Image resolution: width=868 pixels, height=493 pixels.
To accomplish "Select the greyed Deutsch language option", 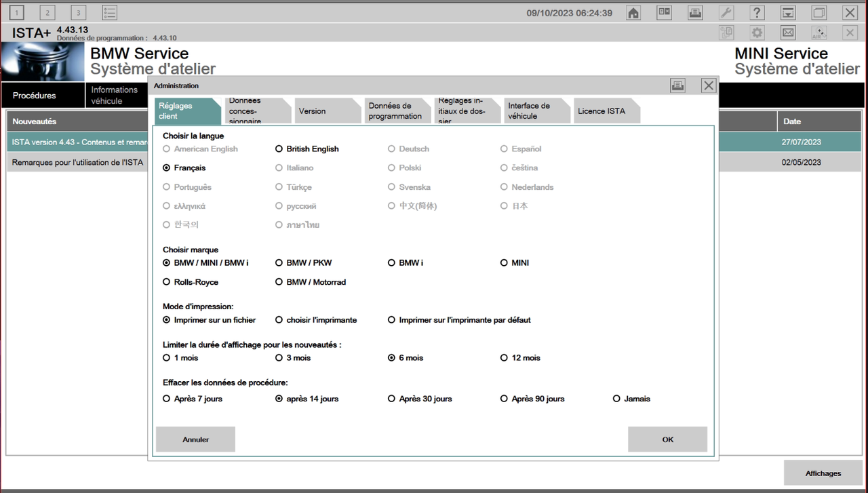I will point(408,149).
